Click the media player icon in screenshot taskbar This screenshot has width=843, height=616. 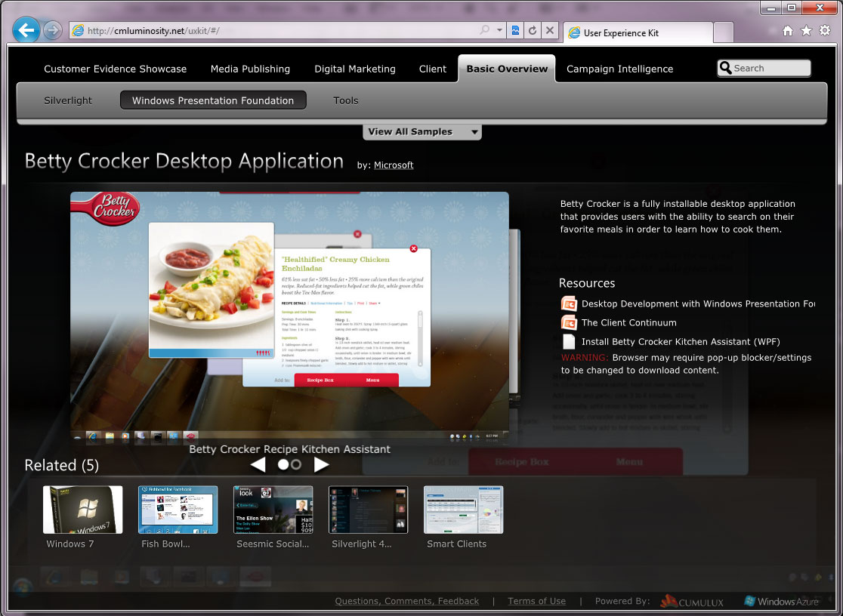point(125,436)
